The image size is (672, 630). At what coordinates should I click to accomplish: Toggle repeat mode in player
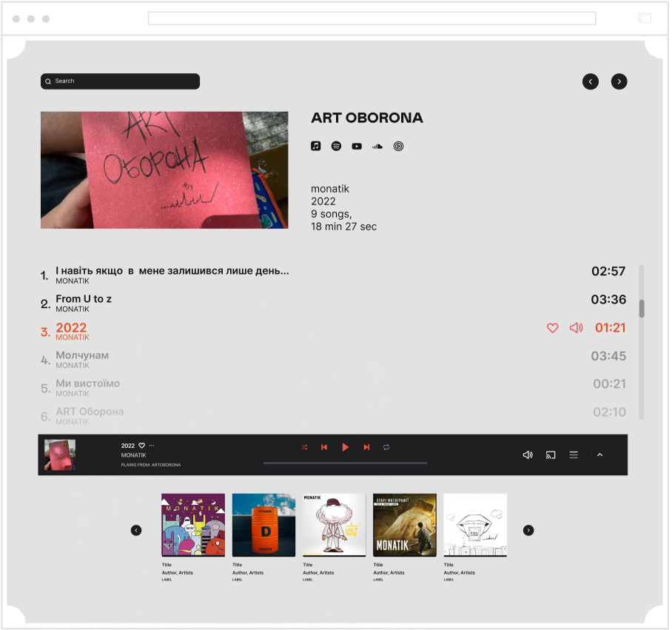click(387, 449)
